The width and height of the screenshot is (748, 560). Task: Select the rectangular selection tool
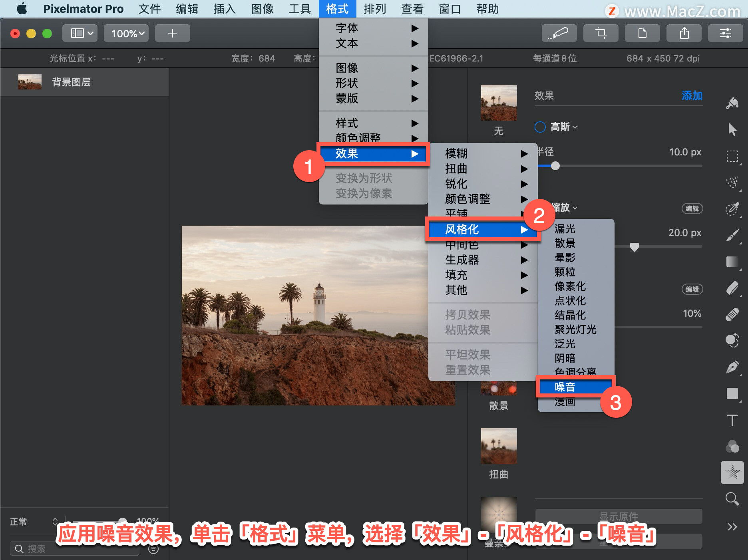(x=732, y=156)
